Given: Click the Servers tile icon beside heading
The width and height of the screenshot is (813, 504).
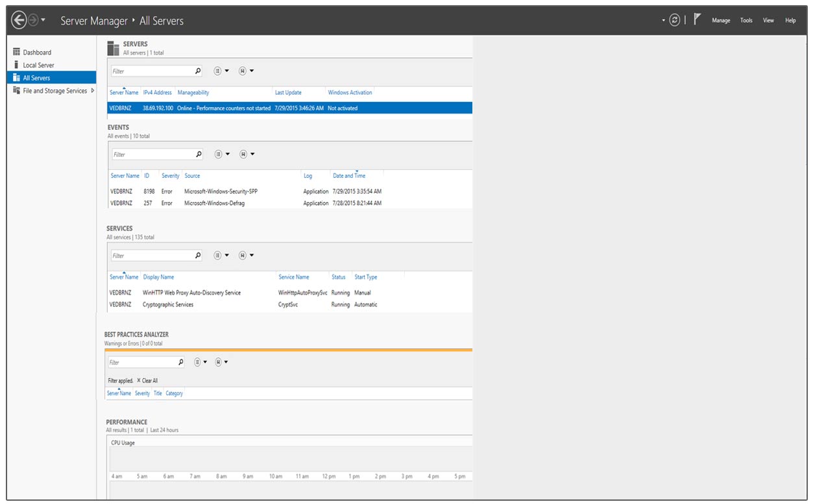Looking at the screenshot, I should (x=113, y=48).
